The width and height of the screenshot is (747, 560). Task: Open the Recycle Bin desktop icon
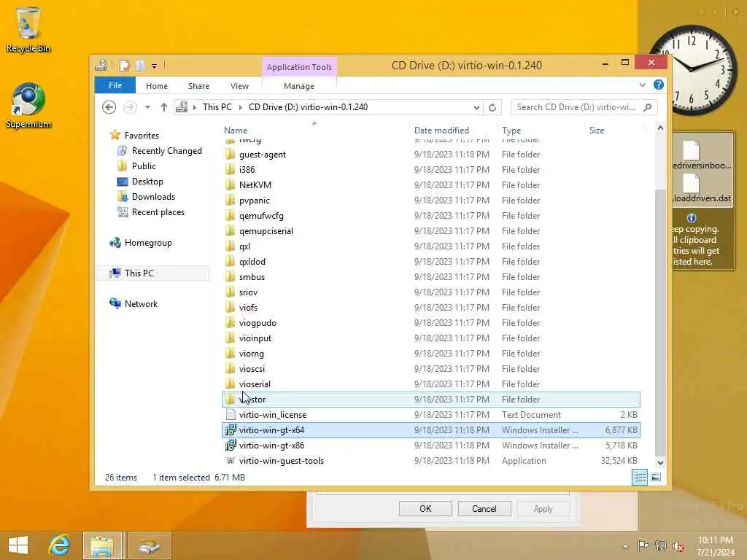click(28, 29)
